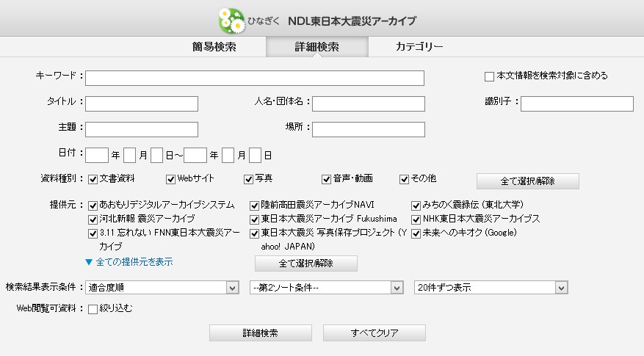Viewport: 644px width, 356px height.
Task: Uncheck the 文書資料 checkbox
Action: (93, 179)
